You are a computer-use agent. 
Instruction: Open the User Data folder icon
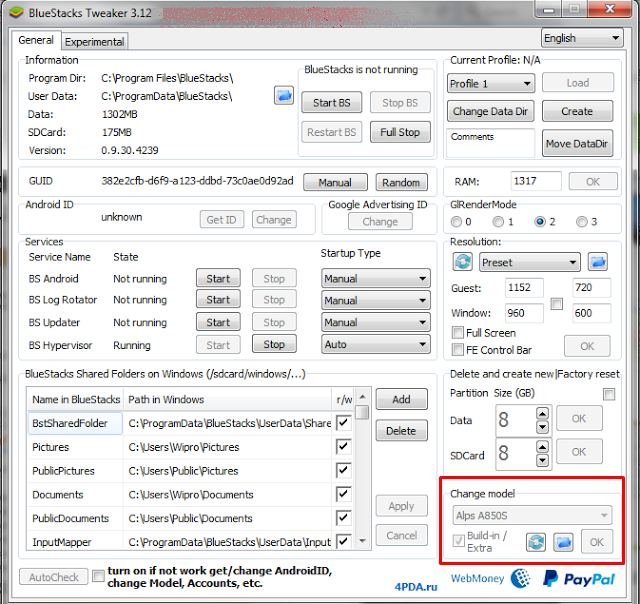pos(284,95)
